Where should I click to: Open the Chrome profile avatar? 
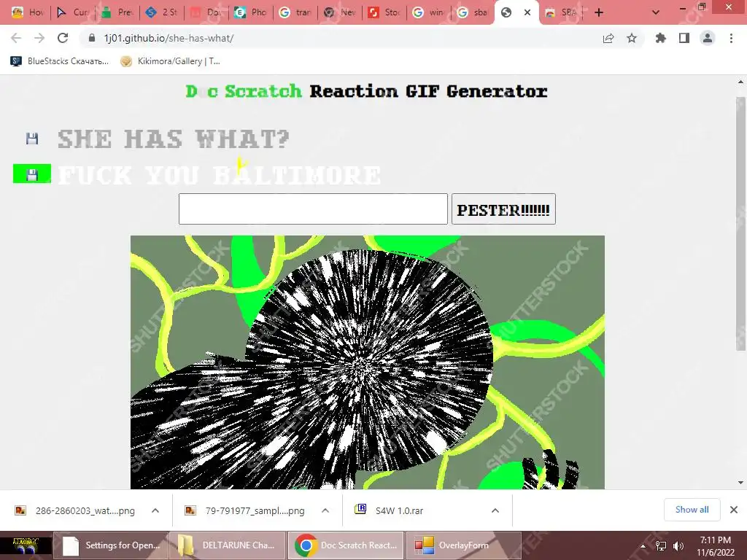pos(708,38)
